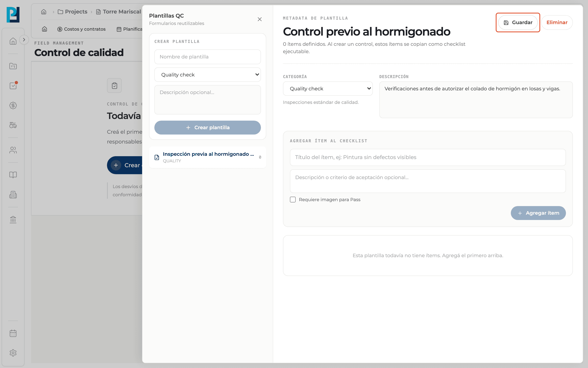Viewport: 588px width, 368px height.
Task: Open the dollar costs icon in sidebar
Action: point(13,105)
